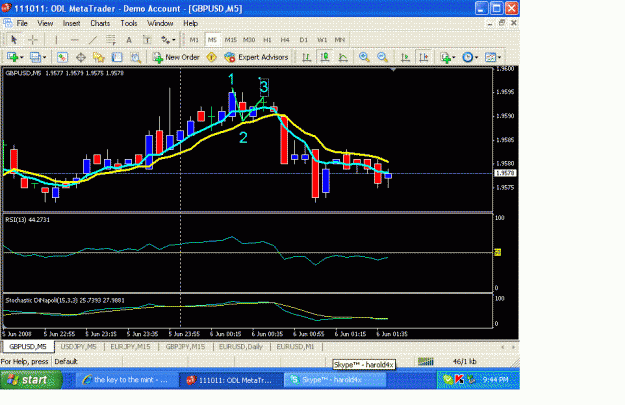Open the arrows objects dropdown
The width and height of the screenshot is (625, 405).
(x=168, y=39)
